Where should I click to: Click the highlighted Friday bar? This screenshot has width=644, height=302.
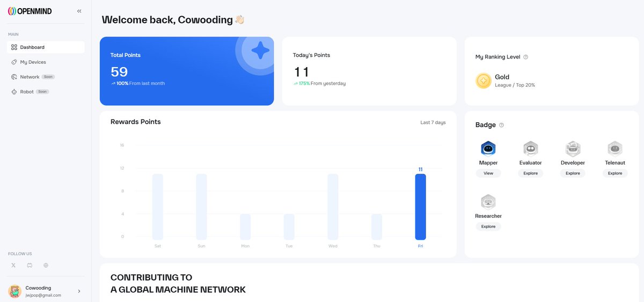421,207
